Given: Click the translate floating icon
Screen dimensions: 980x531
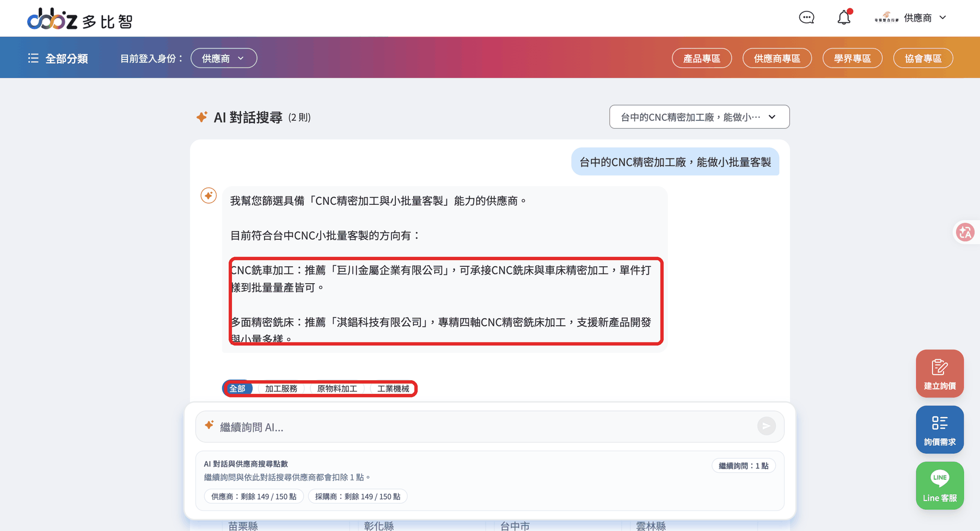Looking at the screenshot, I should point(966,232).
